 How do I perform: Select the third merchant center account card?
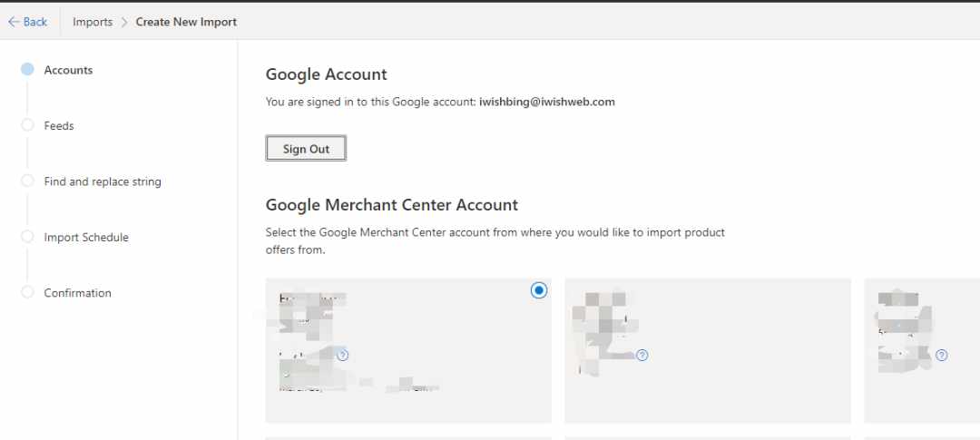922,350
